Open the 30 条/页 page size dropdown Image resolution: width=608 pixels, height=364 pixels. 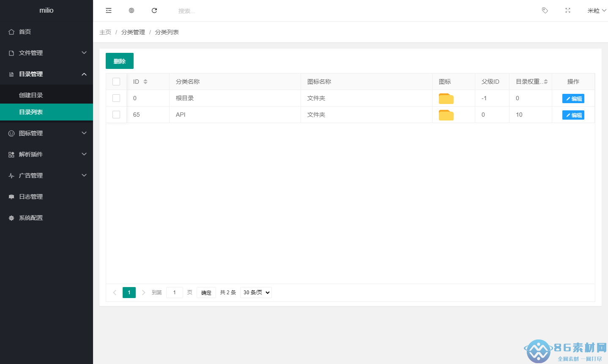click(256, 293)
